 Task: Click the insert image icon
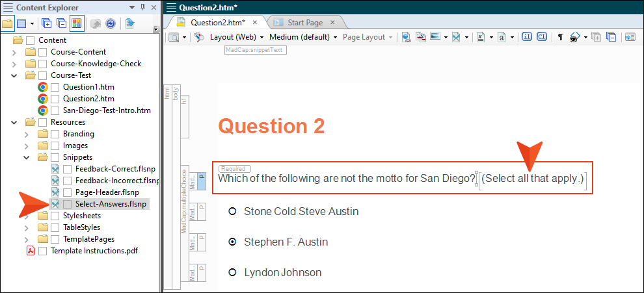click(435, 37)
